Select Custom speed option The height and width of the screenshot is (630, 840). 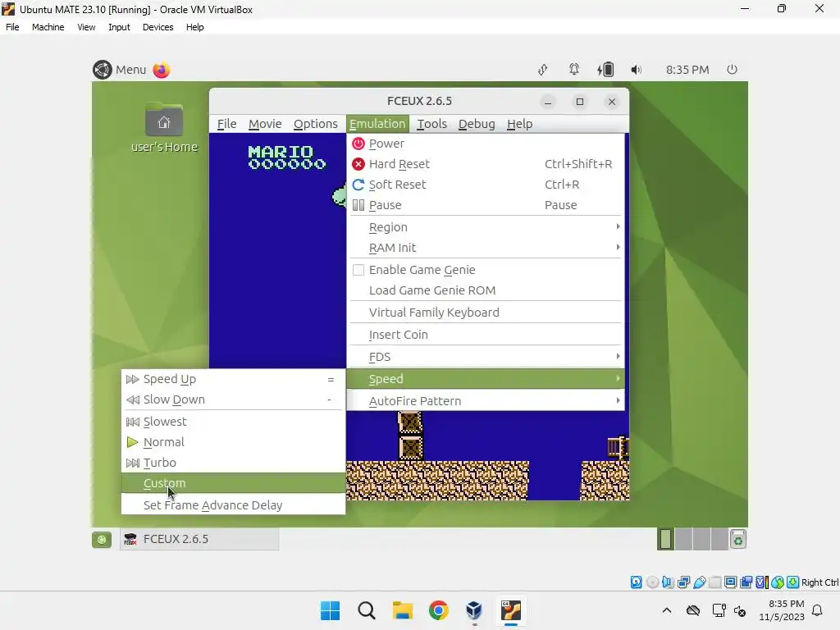234,482
